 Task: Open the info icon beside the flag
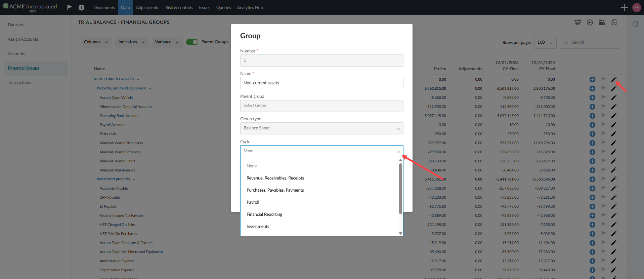point(81,7)
